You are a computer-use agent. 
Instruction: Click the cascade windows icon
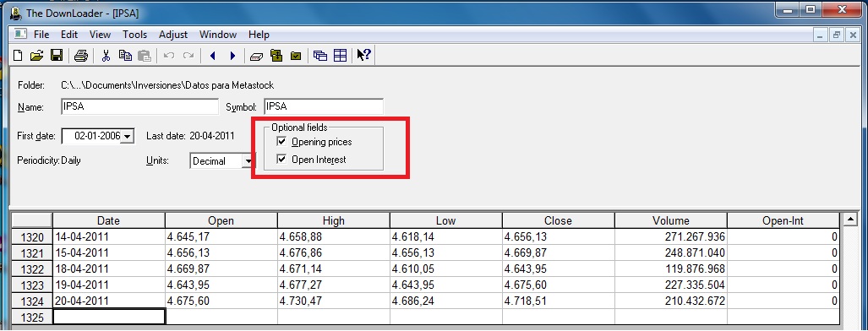(320, 56)
